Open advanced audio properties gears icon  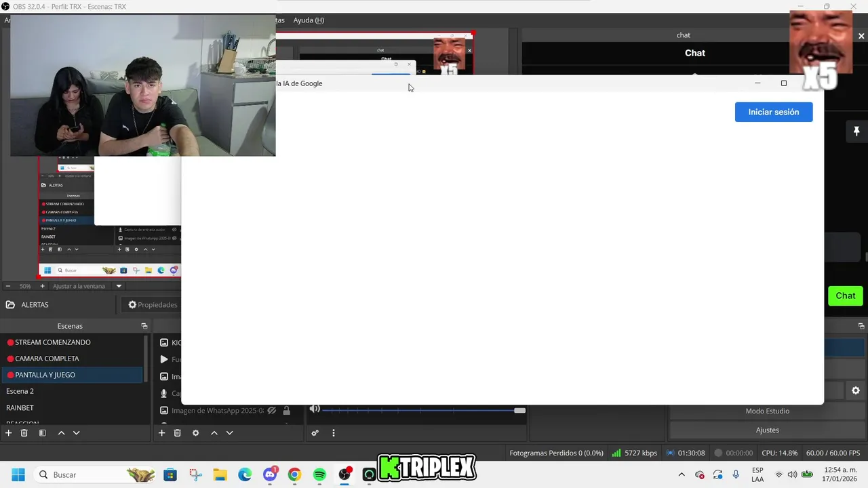coord(315,433)
